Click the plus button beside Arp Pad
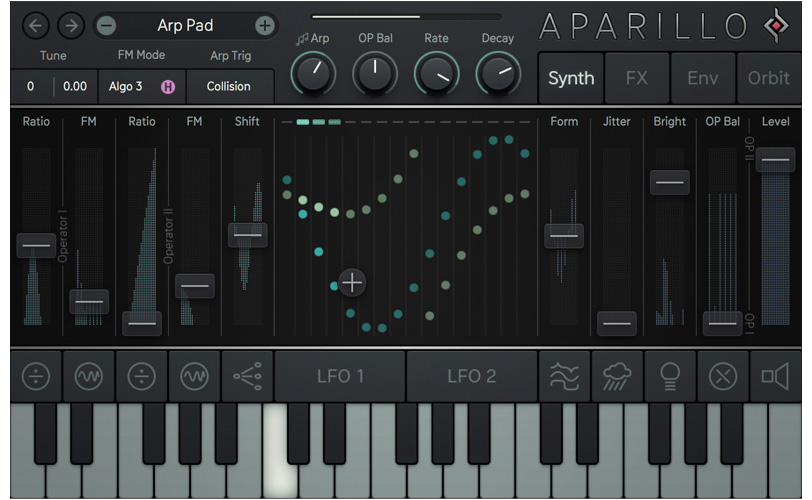 point(265,25)
